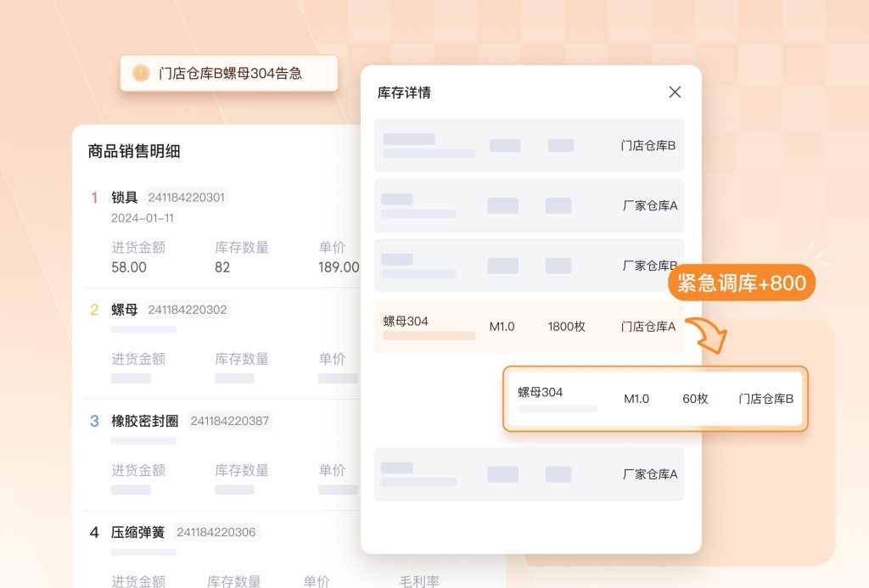Screen dimensions: 869x588
Task: Click the 毛利率 column label
Action: pyautogui.click(x=419, y=581)
